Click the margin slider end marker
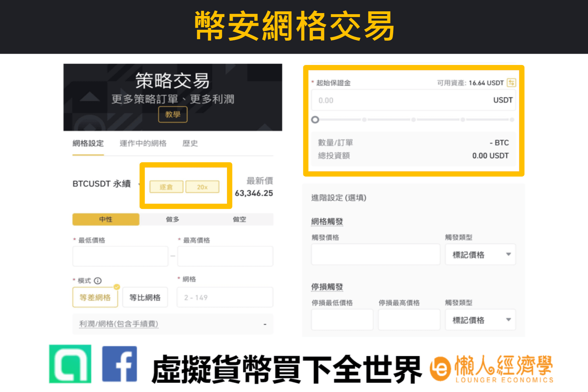The image size is (588, 392). tap(512, 119)
